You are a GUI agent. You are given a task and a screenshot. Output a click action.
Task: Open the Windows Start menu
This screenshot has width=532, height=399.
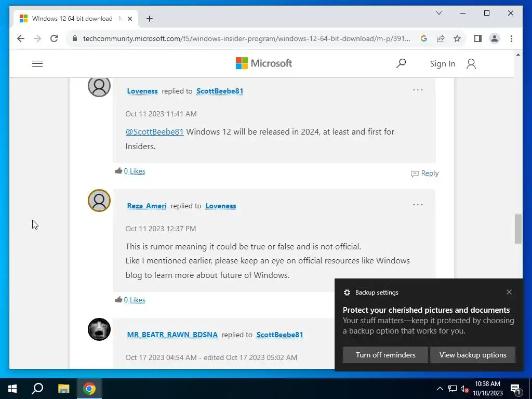pos(12,389)
